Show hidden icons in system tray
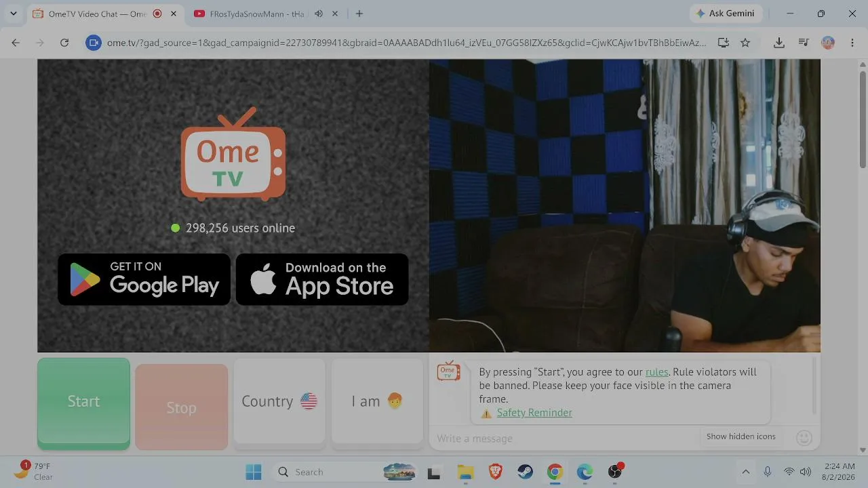The height and width of the screenshot is (488, 868). coord(746,472)
